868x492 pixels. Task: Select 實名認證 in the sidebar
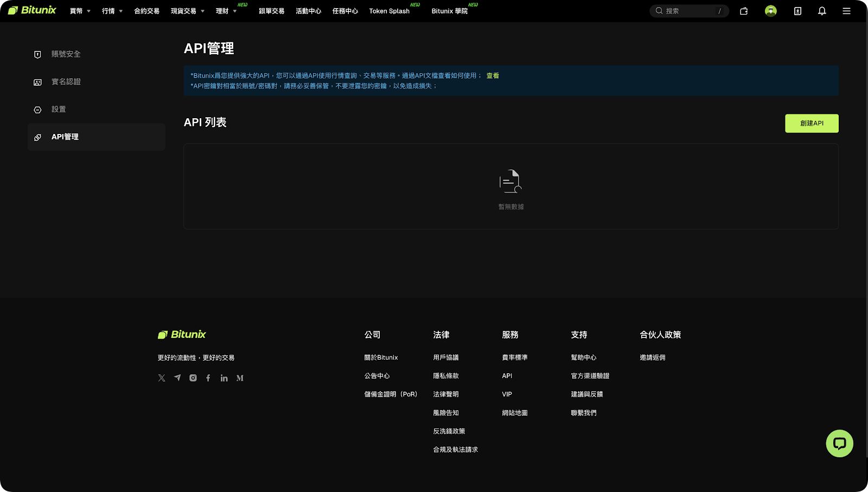(x=66, y=82)
